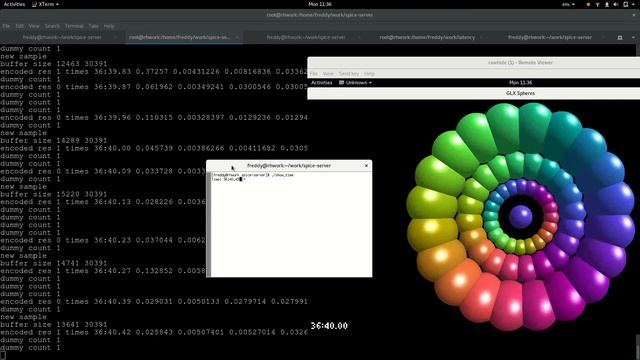The width and height of the screenshot is (640, 360).
Task: Switch to last freddy@rhwork spice-server tab
Action: [549, 37]
